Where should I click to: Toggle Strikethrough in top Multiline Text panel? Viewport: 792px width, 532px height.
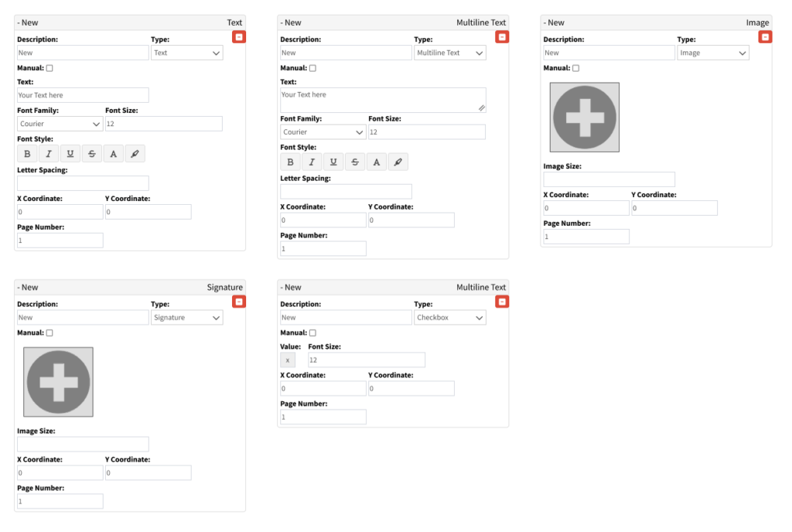click(355, 162)
